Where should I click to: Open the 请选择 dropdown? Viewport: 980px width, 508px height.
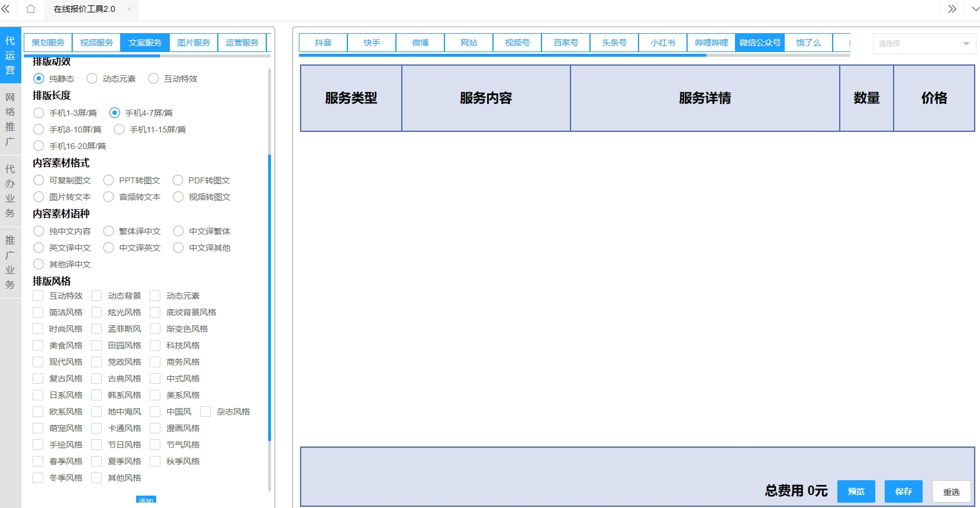pos(924,44)
